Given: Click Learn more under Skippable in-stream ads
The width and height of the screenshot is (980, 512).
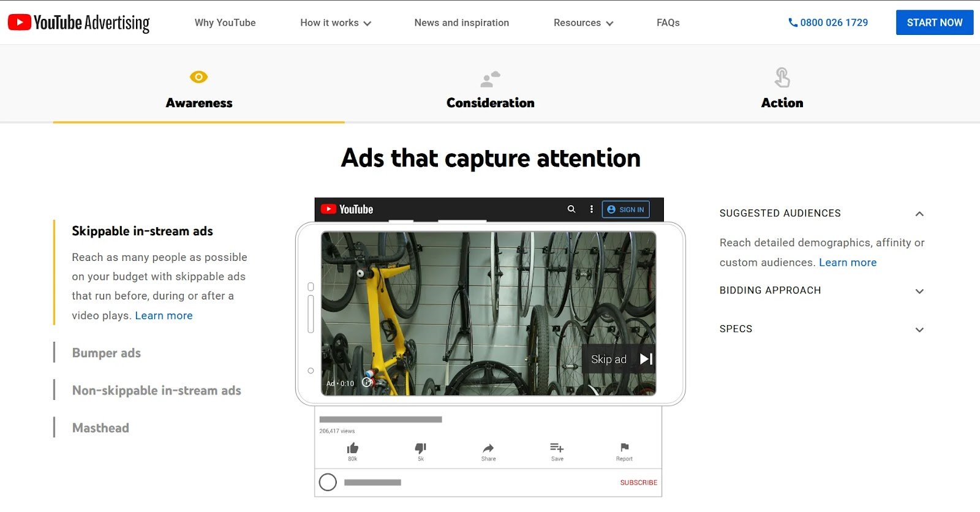Looking at the screenshot, I should click(x=164, y=315).
